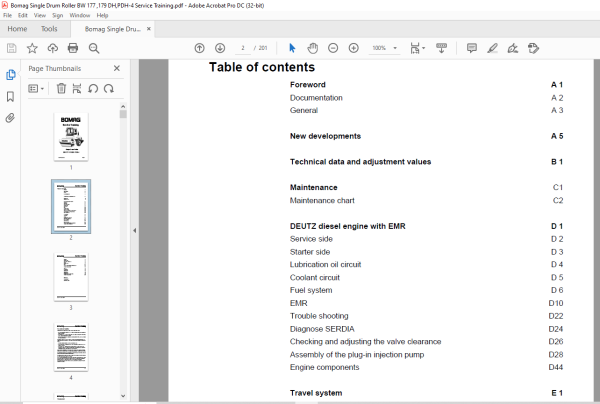Click the Engine components entry
This screenshot has width=600, height=404.
[324, 367]
